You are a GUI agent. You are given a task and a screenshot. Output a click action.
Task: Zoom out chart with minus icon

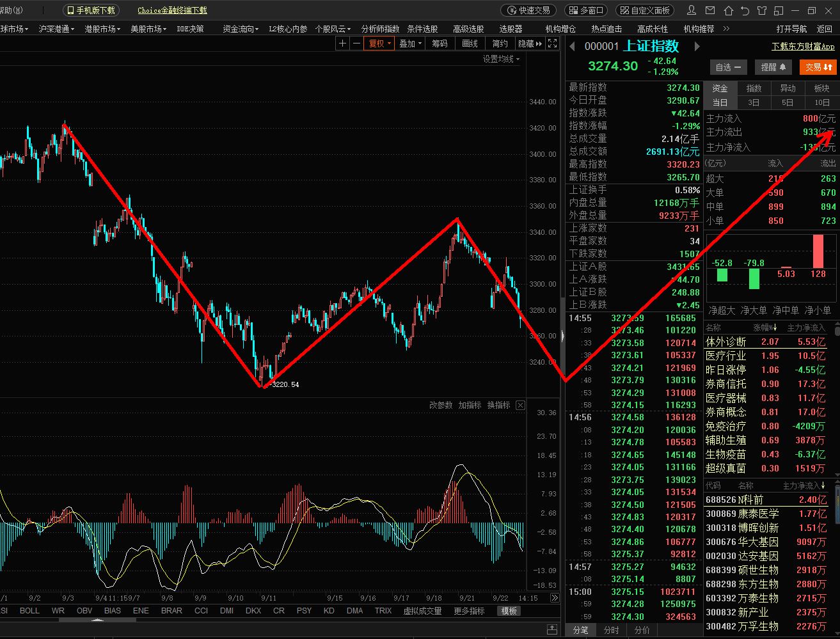point(356,43)
